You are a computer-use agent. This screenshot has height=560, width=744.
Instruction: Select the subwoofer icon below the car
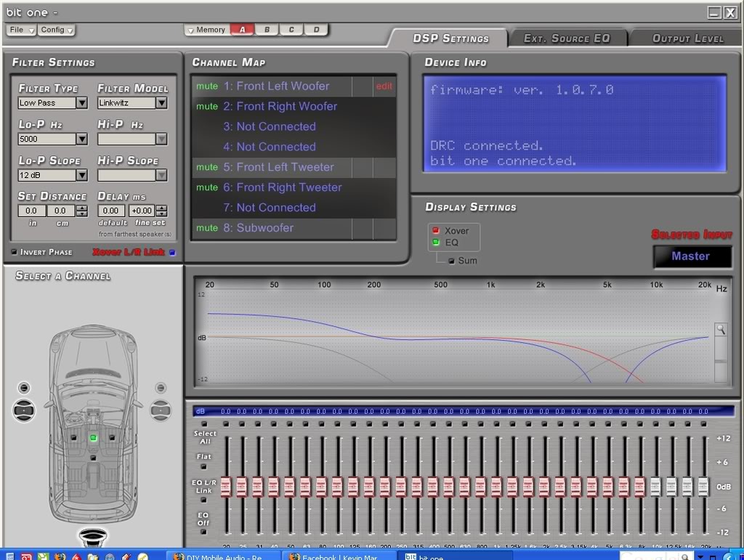pyautogui.click(x=93, y=537)
